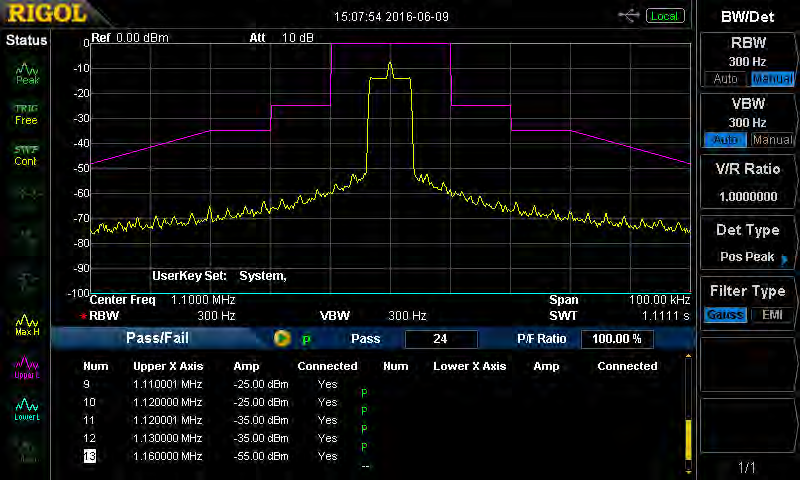The height and width of the screenshot is (480, 800).
Task: Click the P/F Ratio 100.00 % field
Action: pos(617,339)
